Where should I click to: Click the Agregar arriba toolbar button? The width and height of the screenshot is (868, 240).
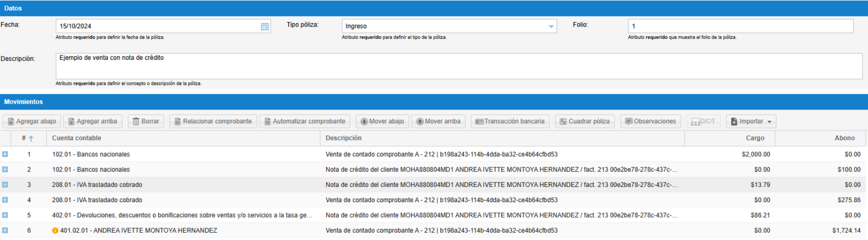click(x=93, y=121)
